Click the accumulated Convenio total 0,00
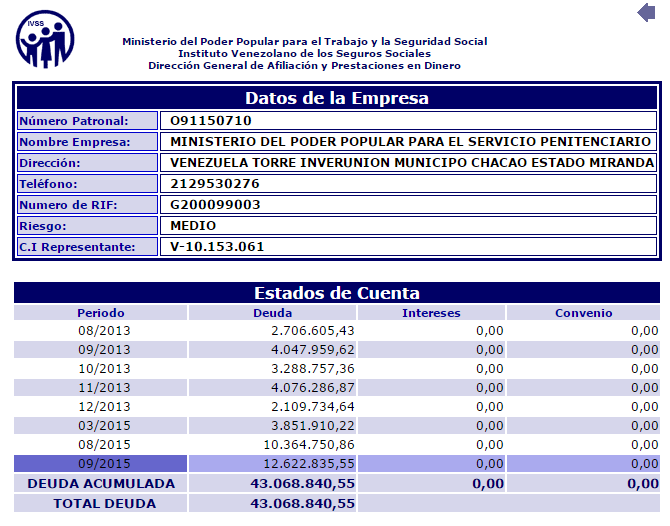Screen dimensions: 670x526 pyautogui.click(x=643, y=483)
